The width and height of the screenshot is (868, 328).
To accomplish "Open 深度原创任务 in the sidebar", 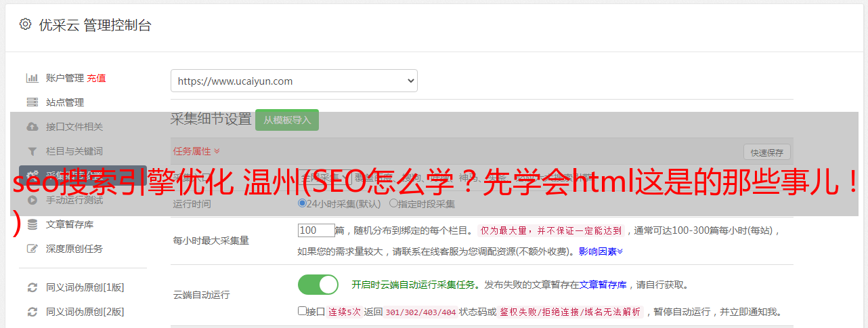I will [74, 249].
